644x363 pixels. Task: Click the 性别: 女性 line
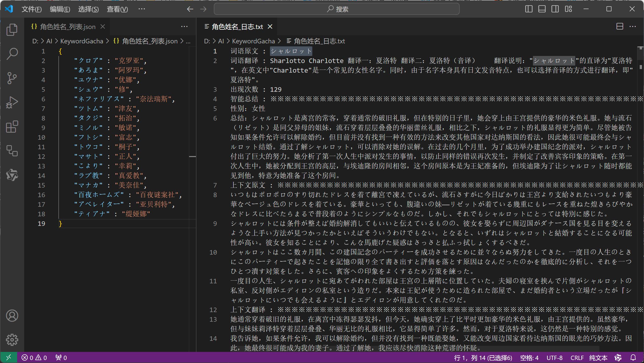pos(248,109)
